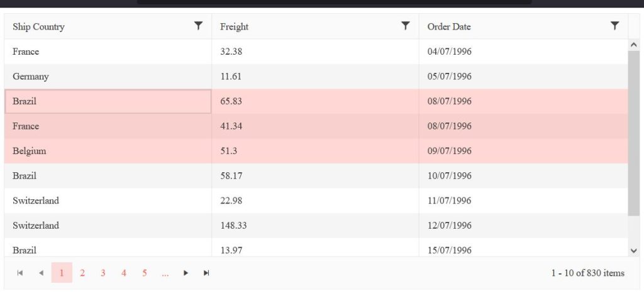Viewport: 644px width, 296px height.
Task: Go to the first page arrow
Action: pos(20,273)
